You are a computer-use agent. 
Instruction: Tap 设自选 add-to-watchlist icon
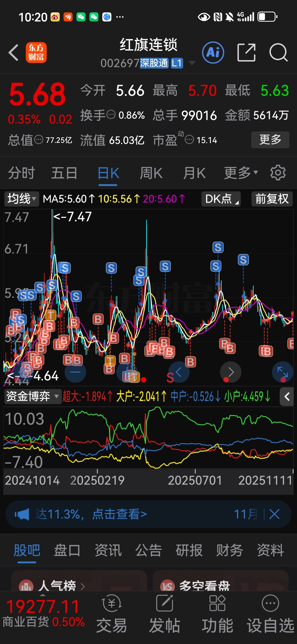(x=271, y=614)
